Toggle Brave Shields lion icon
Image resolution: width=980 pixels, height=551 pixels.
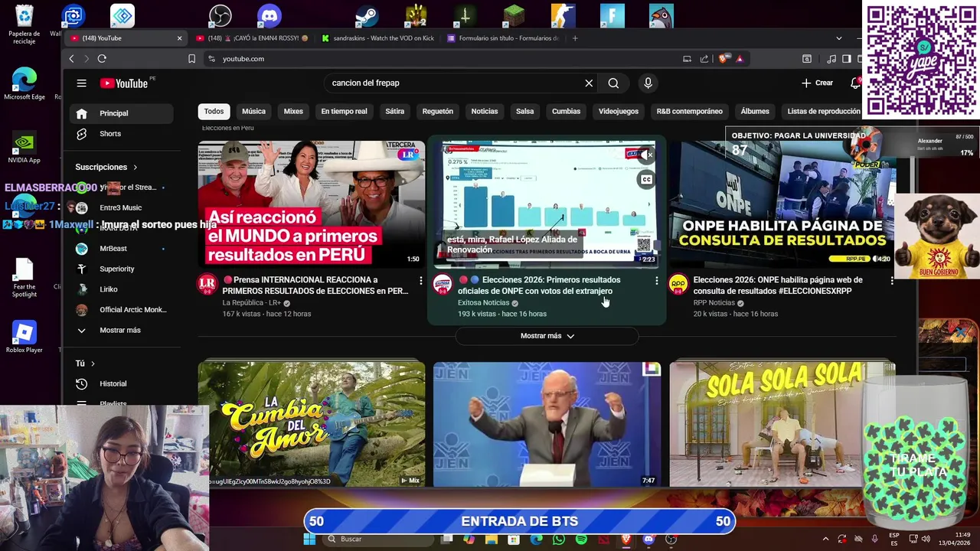724,59
